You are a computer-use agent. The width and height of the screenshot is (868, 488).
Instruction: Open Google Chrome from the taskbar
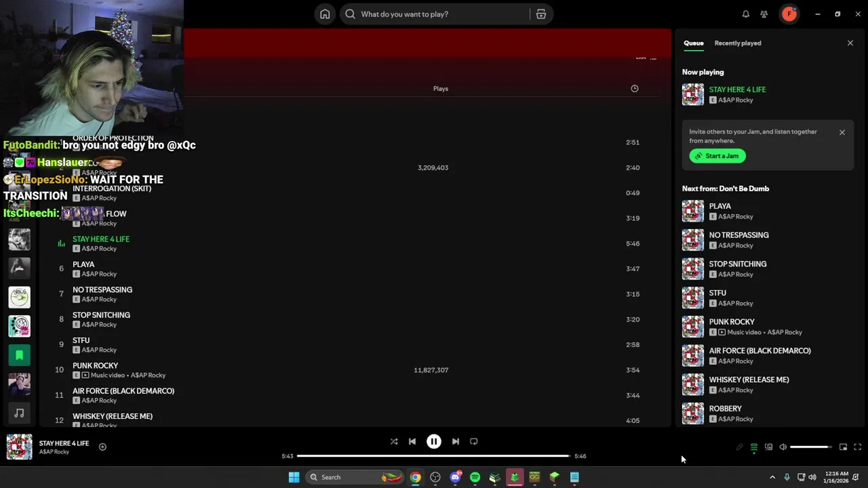415,477
